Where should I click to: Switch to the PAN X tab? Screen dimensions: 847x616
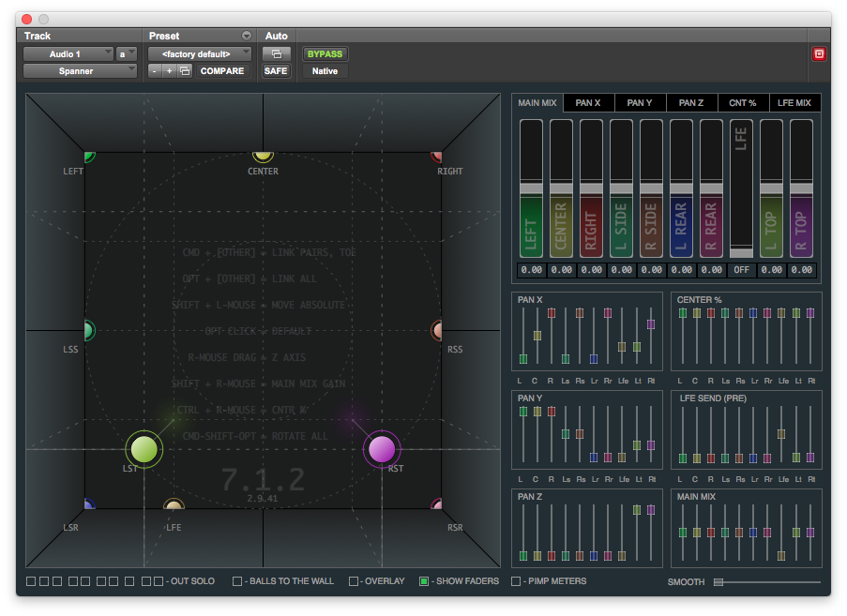(x=588, y=102)
